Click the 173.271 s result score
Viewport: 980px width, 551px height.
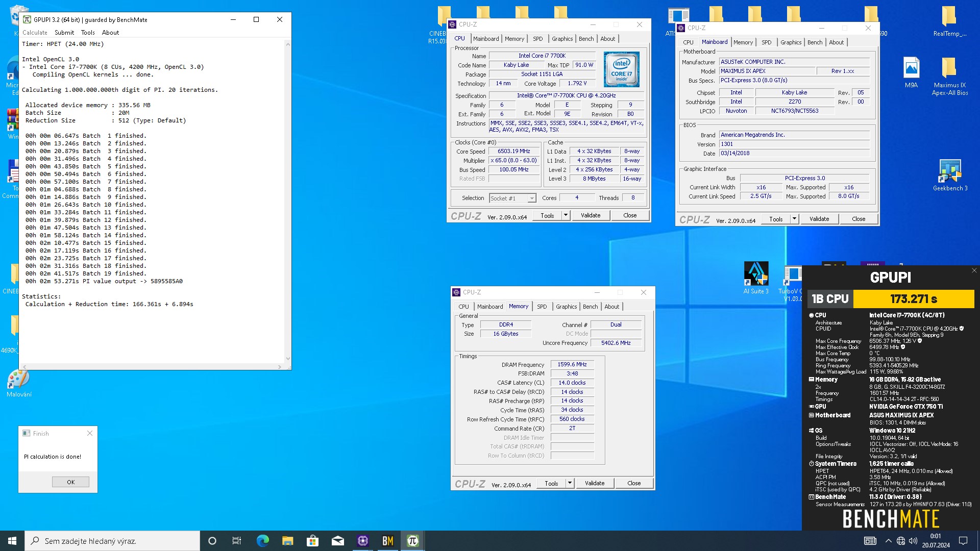tap(914, 299)
